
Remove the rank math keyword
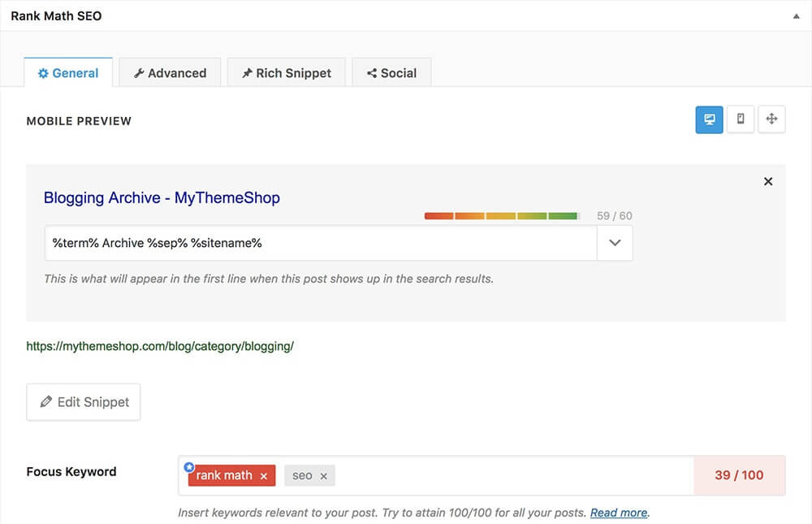264,476
